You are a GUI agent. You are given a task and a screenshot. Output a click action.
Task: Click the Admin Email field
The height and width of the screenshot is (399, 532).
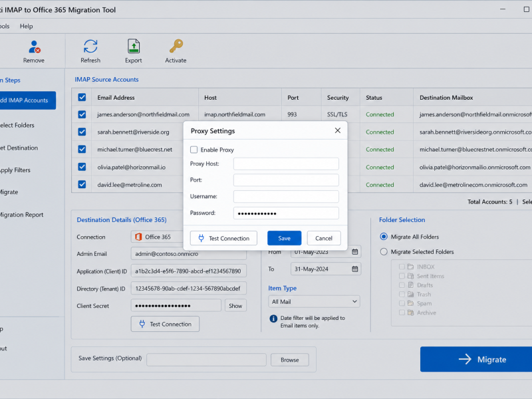coord(189,254)
